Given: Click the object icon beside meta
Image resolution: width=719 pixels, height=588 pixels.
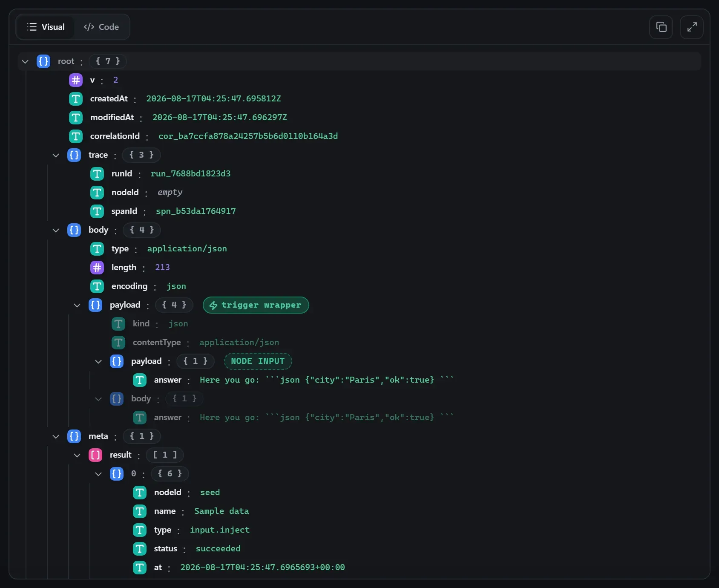Looking at the screenshot, I should [x=74, y=436].
